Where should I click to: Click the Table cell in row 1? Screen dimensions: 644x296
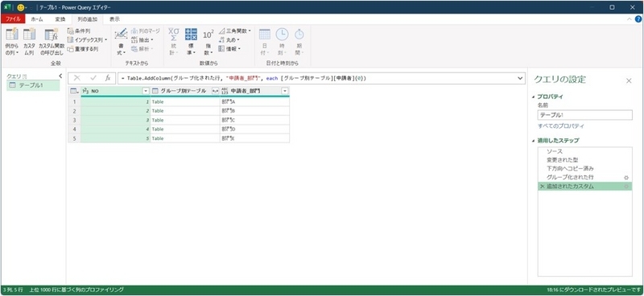(185, 101)
